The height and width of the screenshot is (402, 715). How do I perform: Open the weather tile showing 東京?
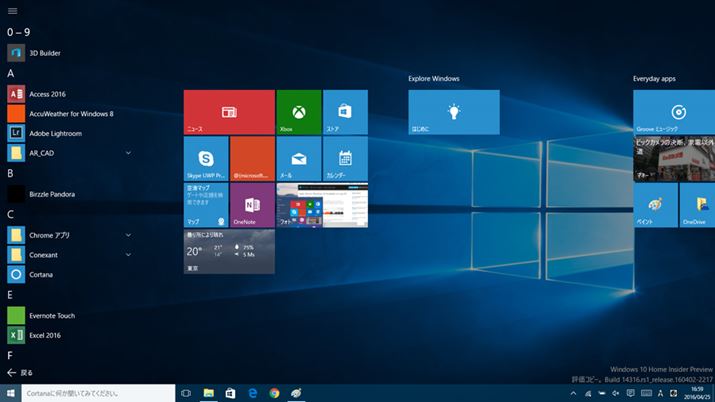(229, 251)
